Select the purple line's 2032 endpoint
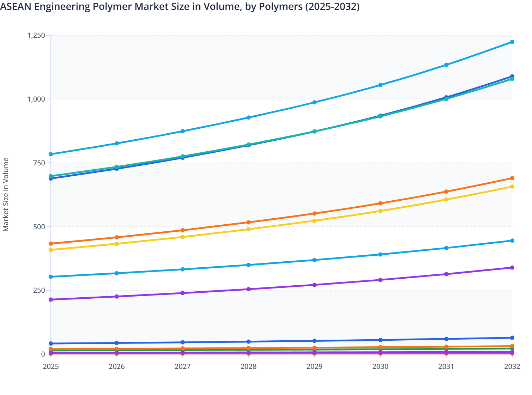 (512, 268)
